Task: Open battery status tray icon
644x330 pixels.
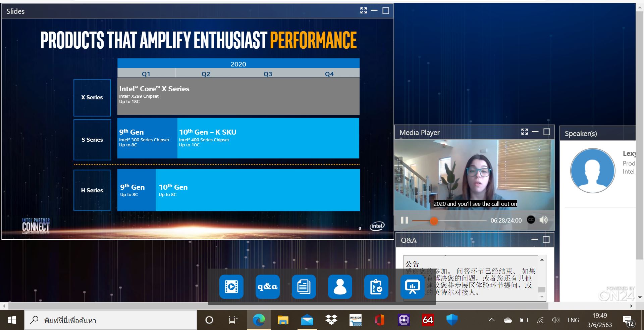Action: [524, 320]
